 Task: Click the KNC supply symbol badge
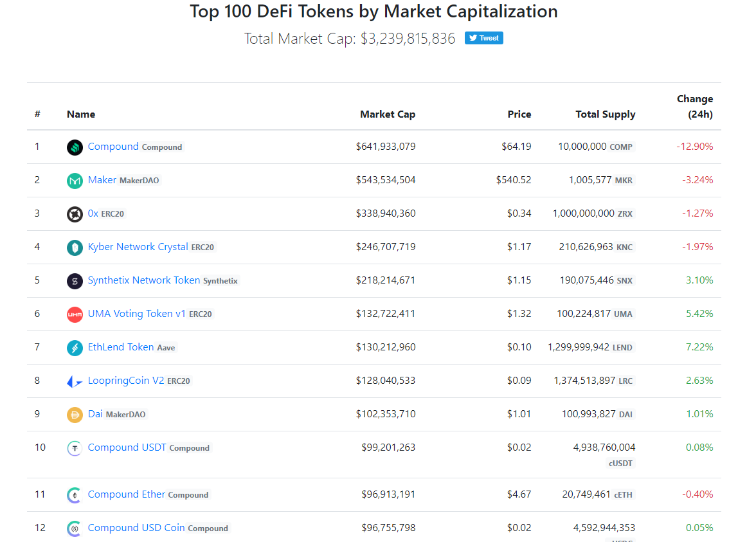point(624,248)
